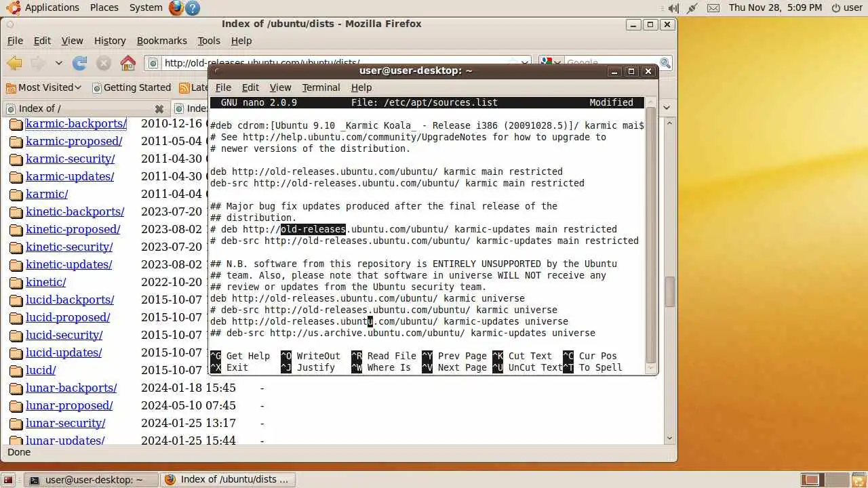Click the network connection icon in panel
868x488 pixels.
tap(692, 8)
